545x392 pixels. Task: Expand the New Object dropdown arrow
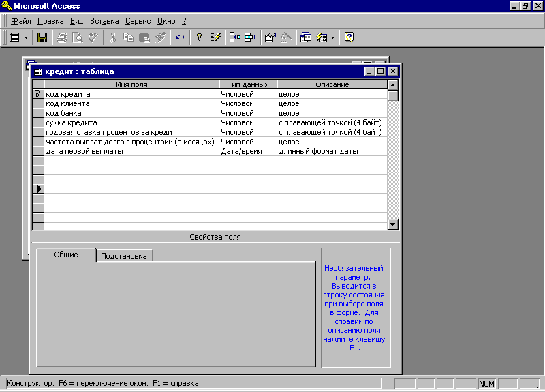pos(332,37)
